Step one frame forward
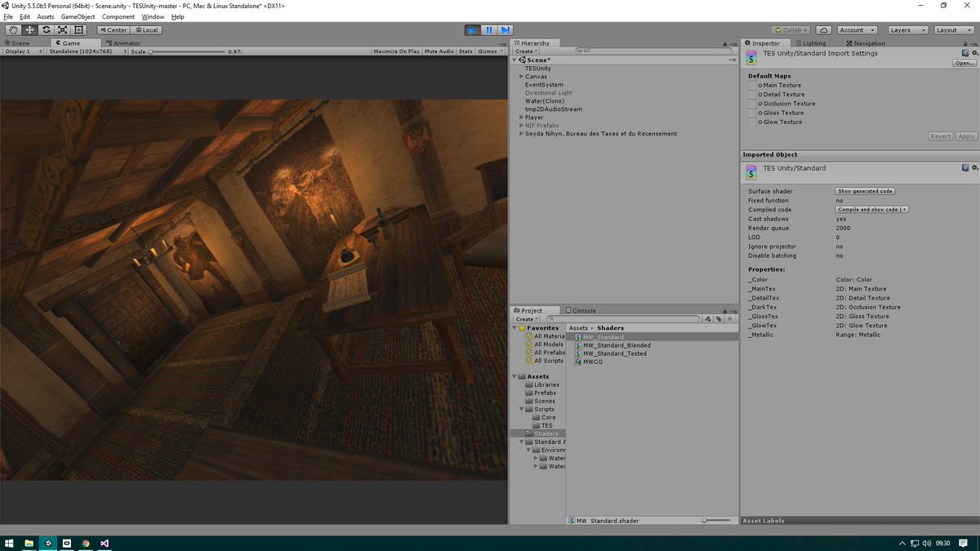Viewport: 980px width, 551px height. [506, 30]
